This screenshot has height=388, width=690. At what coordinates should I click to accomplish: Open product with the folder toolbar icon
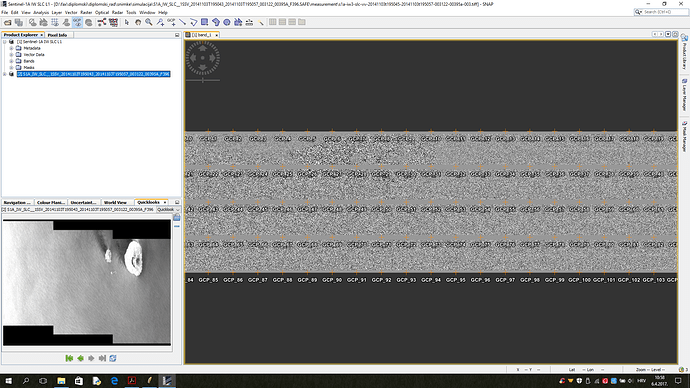pos(7,22)
